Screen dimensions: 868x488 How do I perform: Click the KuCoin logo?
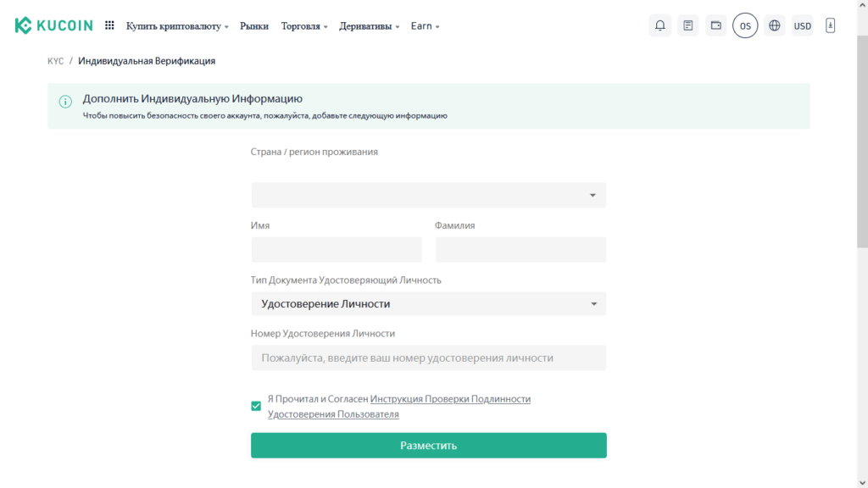coord(53,25)
